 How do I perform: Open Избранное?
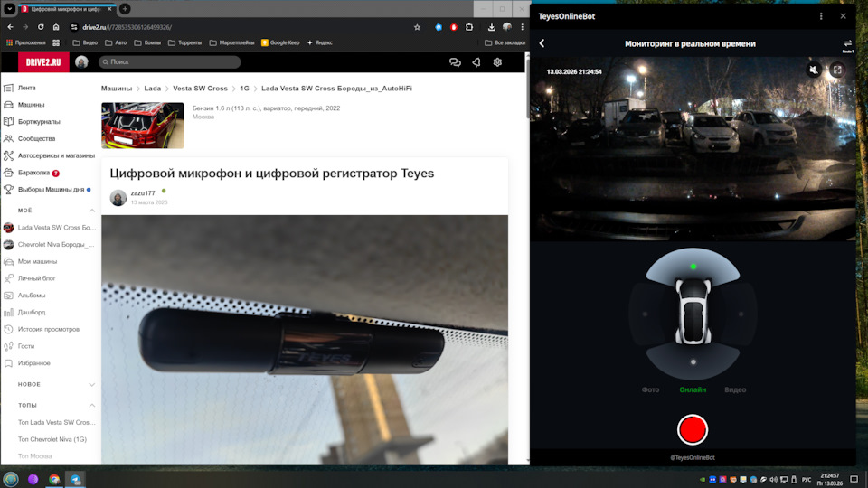coord(33,363)
